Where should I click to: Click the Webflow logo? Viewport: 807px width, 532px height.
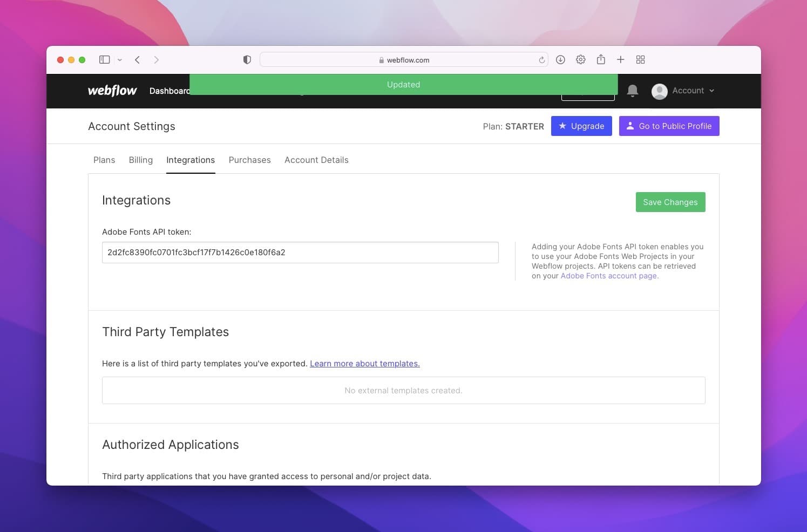tap(112, 91)
